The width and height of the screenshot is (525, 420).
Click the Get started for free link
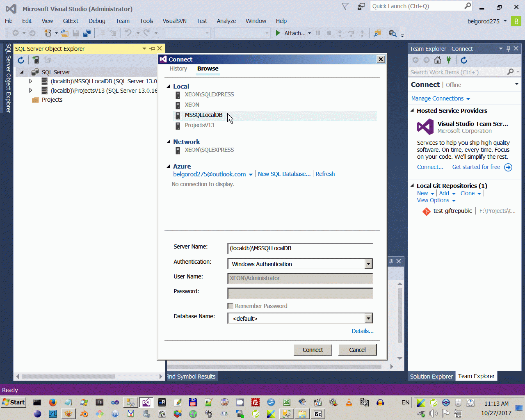tap(476, 167)
